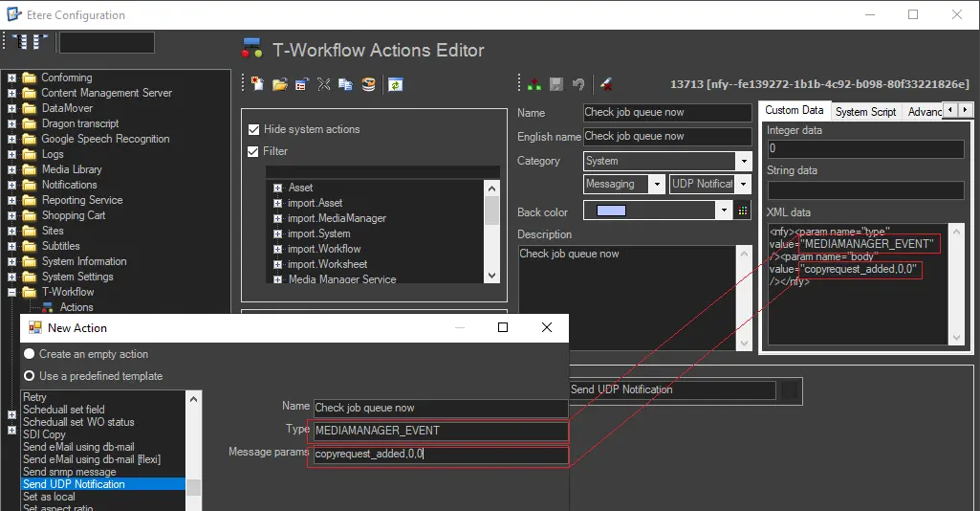Click the Back color swatch dropdown

click(x=723, y=211)
